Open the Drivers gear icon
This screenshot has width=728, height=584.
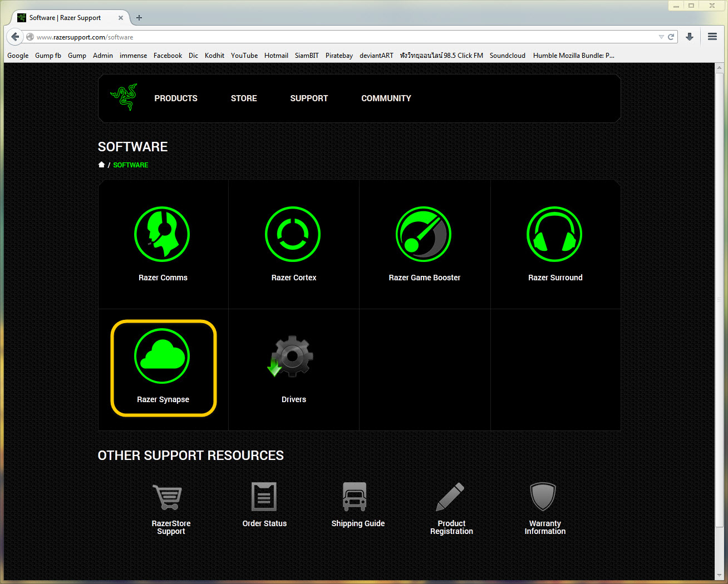coord(292,357)
